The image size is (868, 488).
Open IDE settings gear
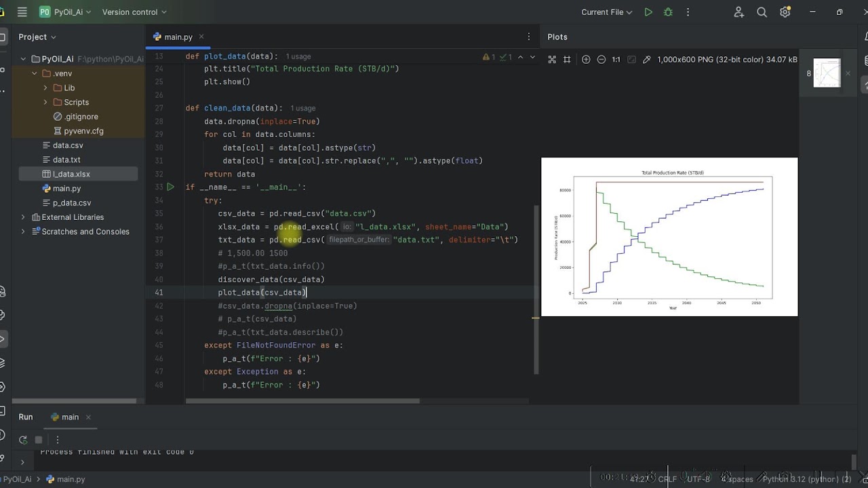coord(785,12)
